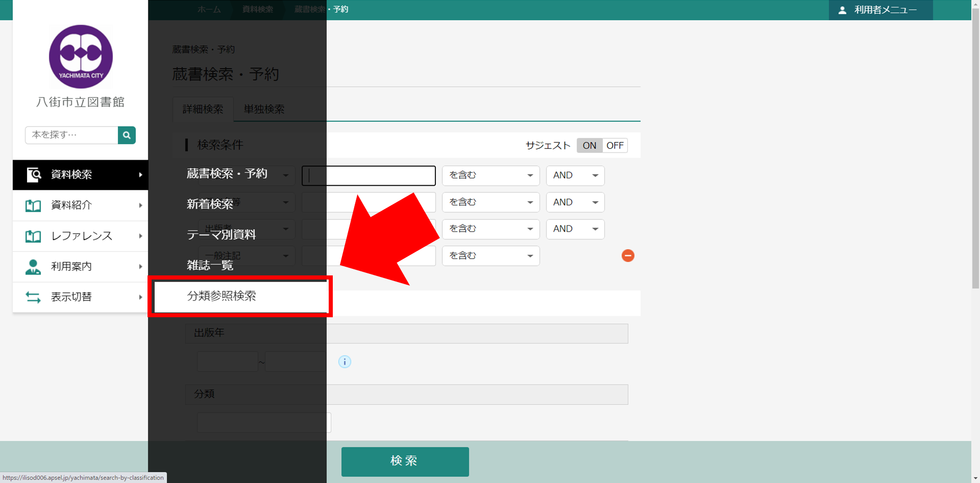Switch to 単独検索 tab

pos(264,109)
